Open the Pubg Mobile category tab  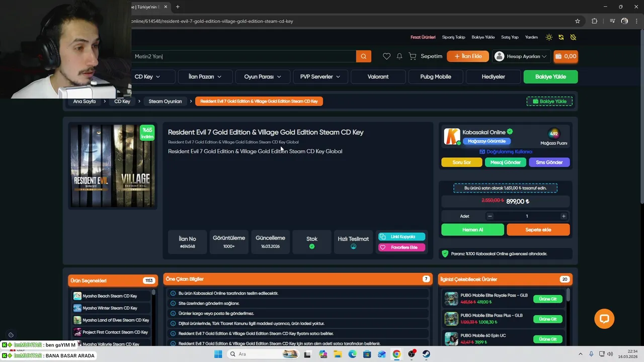pos(436,77)
